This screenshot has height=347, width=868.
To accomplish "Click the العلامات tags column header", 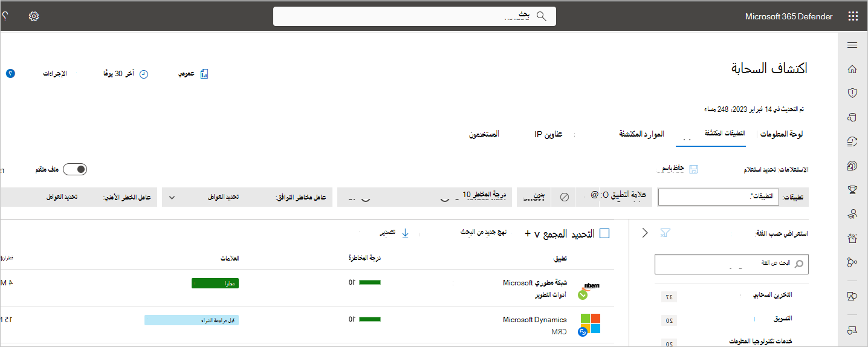I will pos(229,258).
